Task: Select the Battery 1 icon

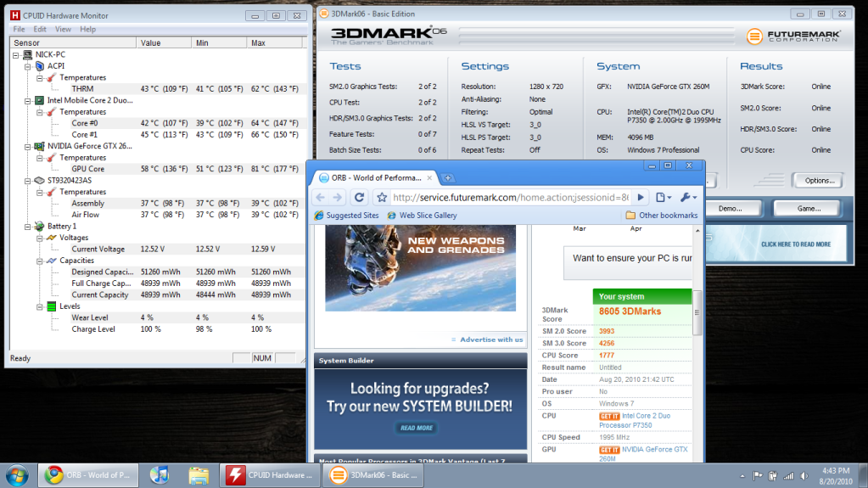Action: (x=39, y=226)
